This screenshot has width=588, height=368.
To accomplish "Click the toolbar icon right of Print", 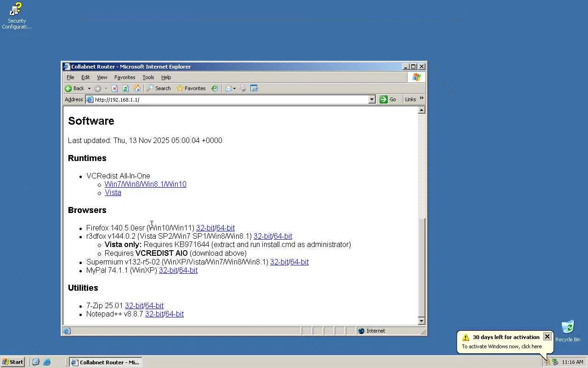I will (254, 88).
